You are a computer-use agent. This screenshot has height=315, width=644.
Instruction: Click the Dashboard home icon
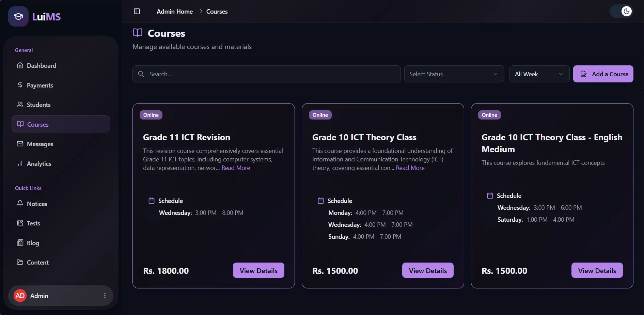[x=20, y=65]
